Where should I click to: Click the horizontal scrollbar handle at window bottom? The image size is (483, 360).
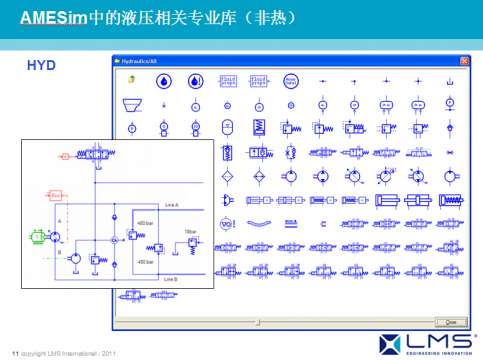click(258, 322)
